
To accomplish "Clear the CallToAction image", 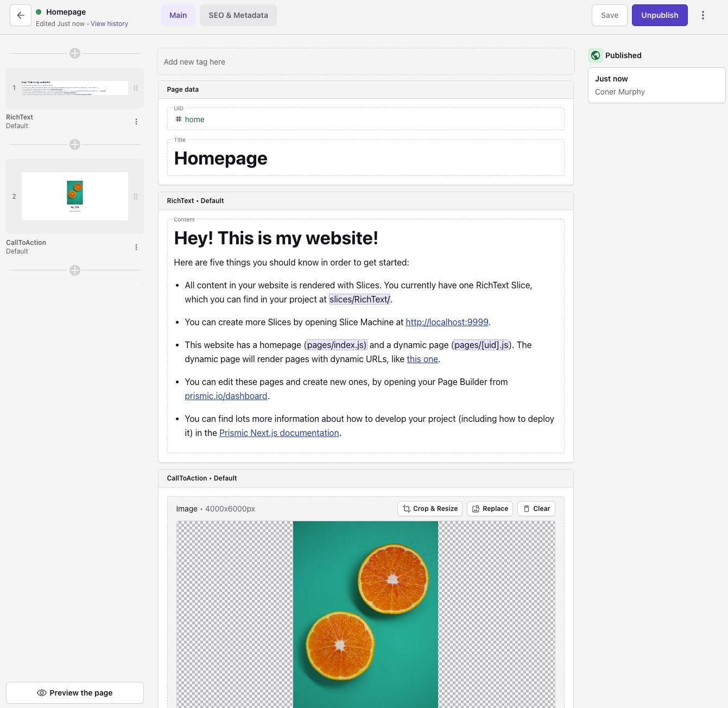I will (x=536, y=509).
